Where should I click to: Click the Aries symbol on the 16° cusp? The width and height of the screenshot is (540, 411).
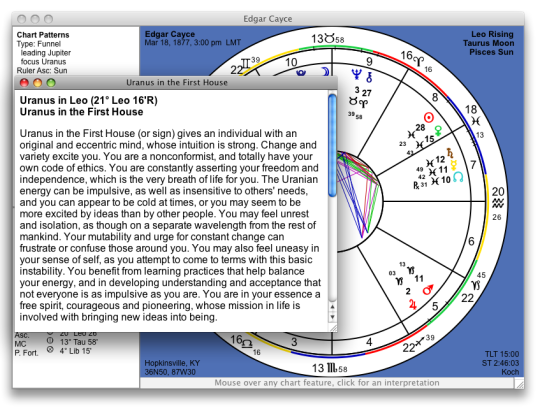[x=418, y=61]
